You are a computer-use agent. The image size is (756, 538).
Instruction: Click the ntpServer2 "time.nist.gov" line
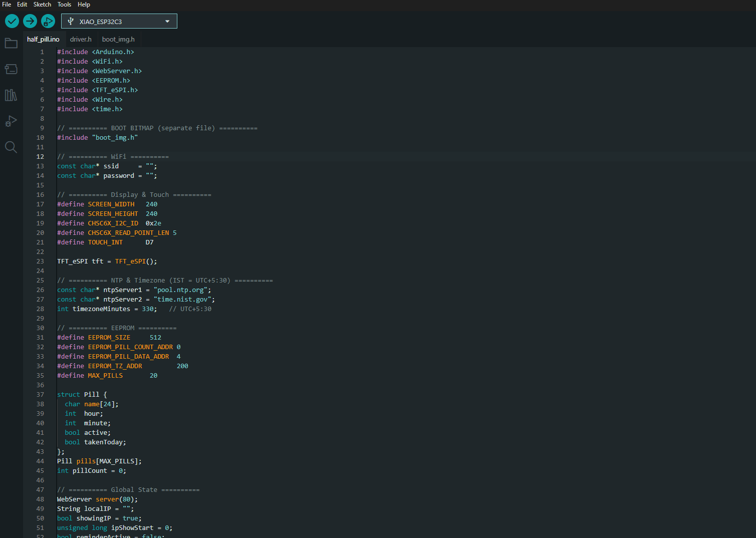click(136, 300)
